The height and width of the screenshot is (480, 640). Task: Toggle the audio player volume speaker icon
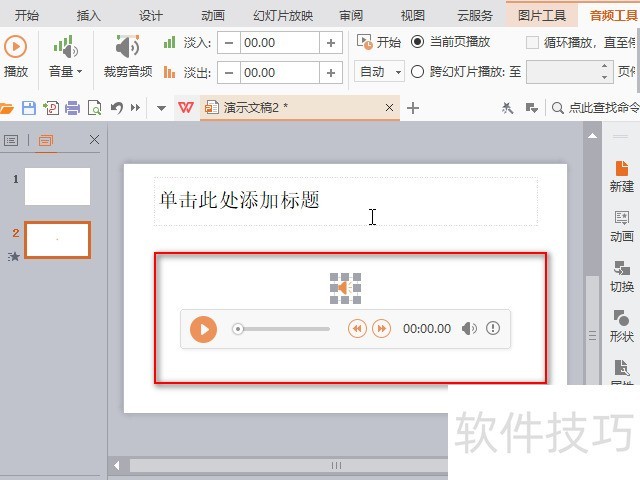pos(469,329)
